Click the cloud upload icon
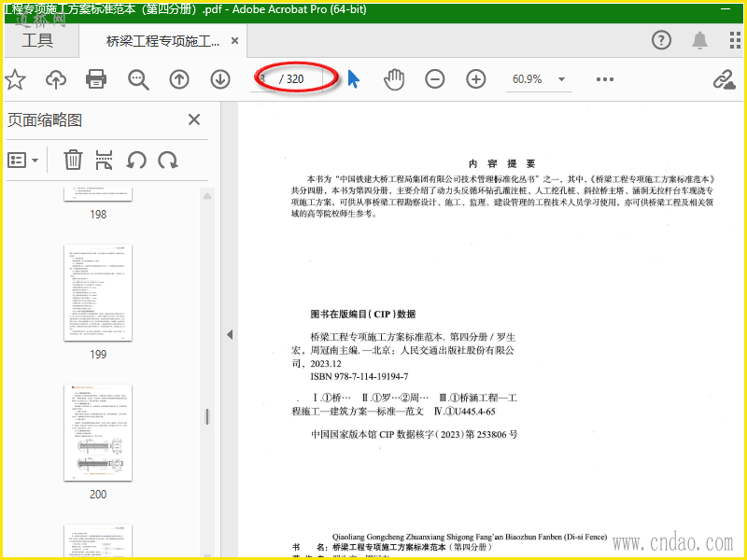 (x=56, y=79)
